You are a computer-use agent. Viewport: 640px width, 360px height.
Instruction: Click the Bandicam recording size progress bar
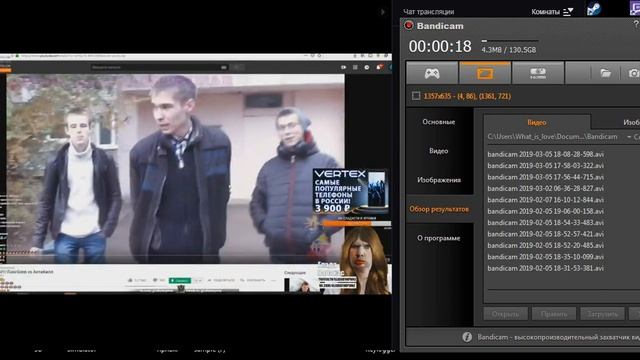(510, 41)
